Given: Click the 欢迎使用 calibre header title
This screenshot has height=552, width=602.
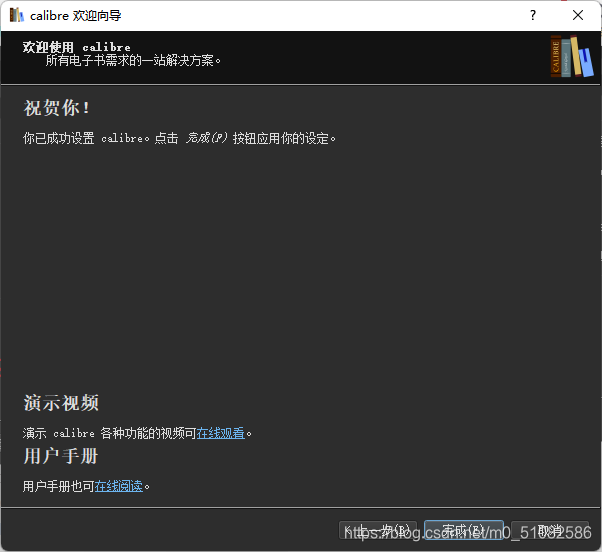Looking at the screenshot, I should click(x=76, y=47).
